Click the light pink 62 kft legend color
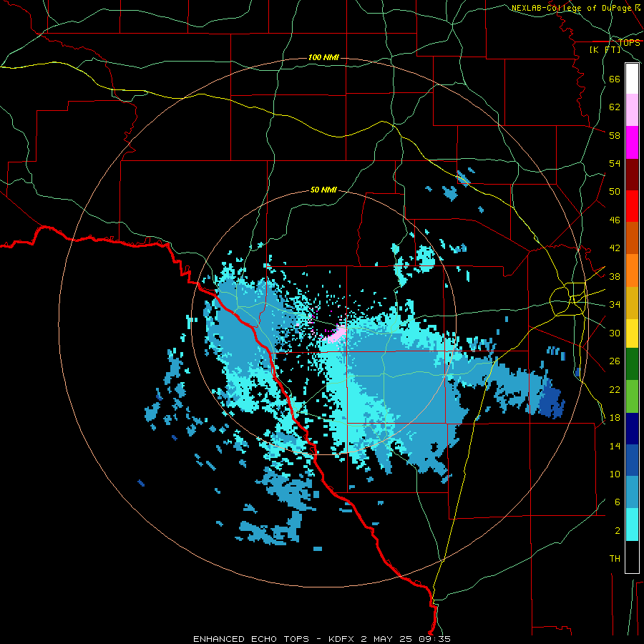The width and height of the screenshot is (644, 644). (x=632, y=110)
